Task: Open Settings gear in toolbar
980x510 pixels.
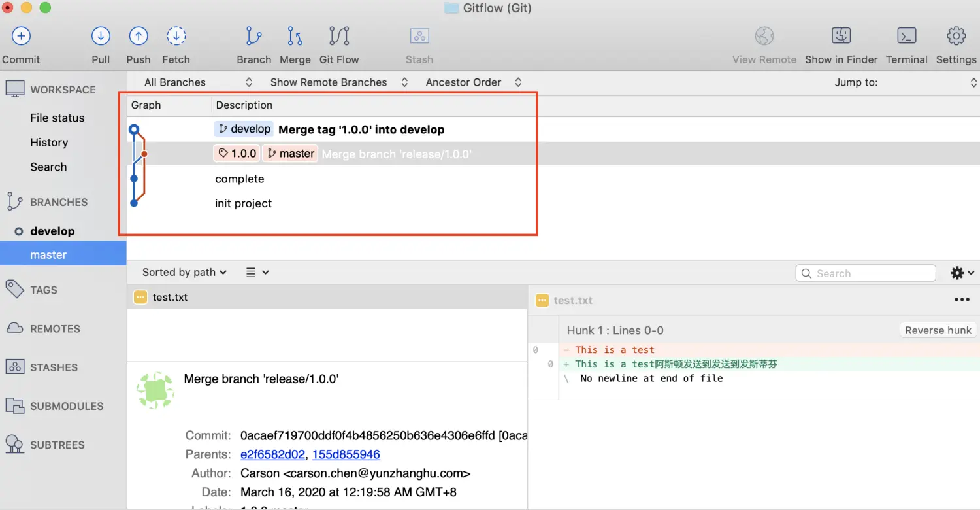Action: click(x=956, y=37)
